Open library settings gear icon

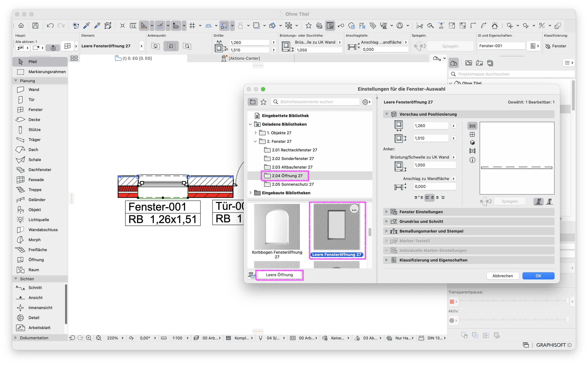click(367, 102)
